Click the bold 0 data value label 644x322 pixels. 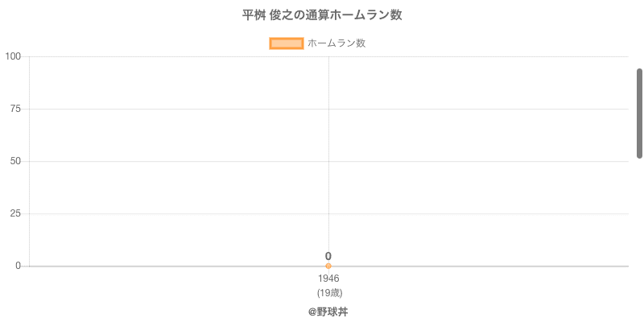pos(328,256)
